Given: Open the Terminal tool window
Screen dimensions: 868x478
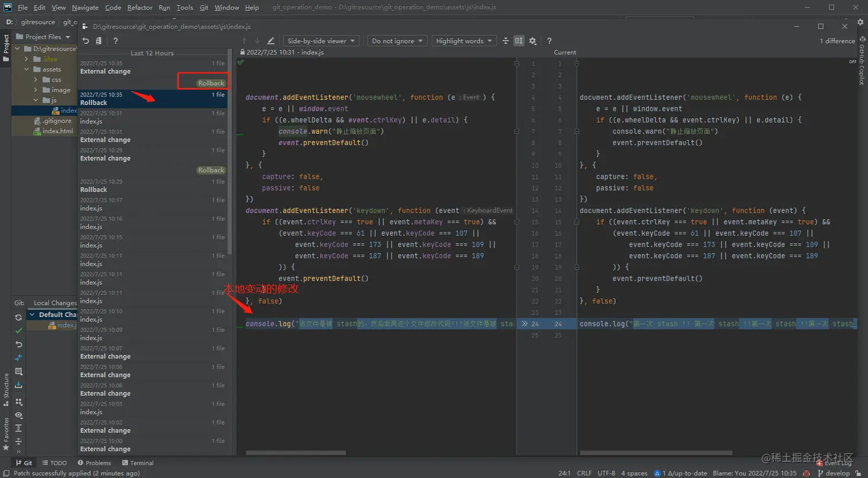Looking at the screenshot, I should [138, 463].
